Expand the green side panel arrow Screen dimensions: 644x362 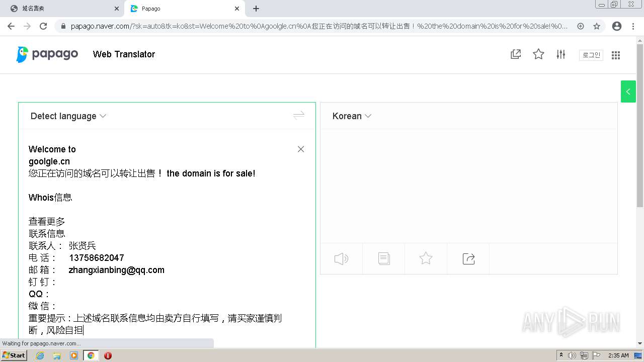tap(628, 92)
